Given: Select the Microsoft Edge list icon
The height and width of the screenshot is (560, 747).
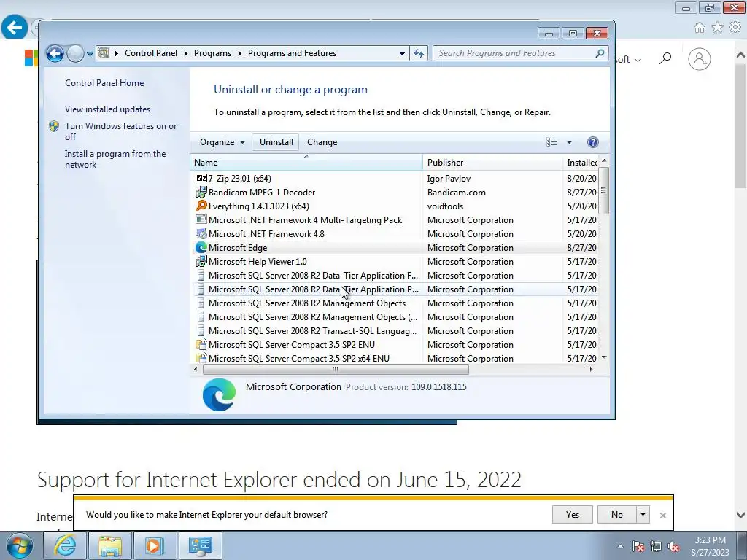Looking at the screenshot, I should click(201, 247).
